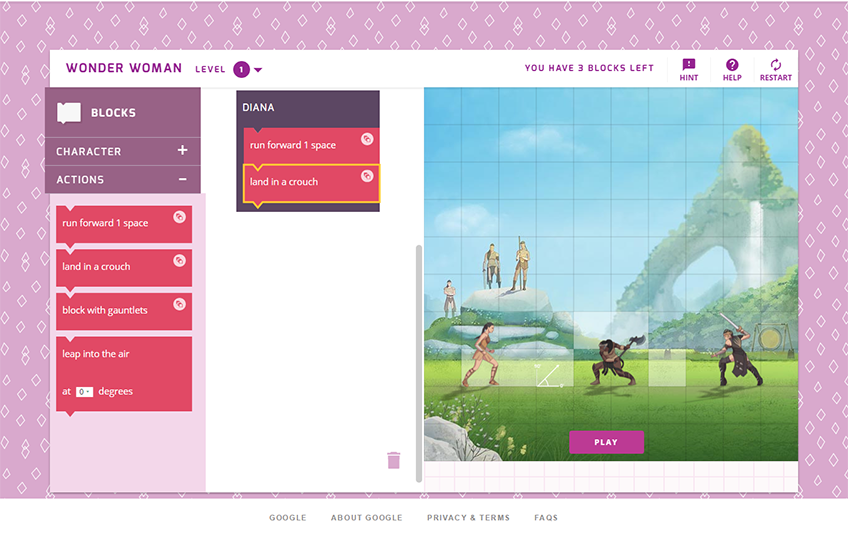
Task: Open the Help question mark icon
Action: (732, 65)
